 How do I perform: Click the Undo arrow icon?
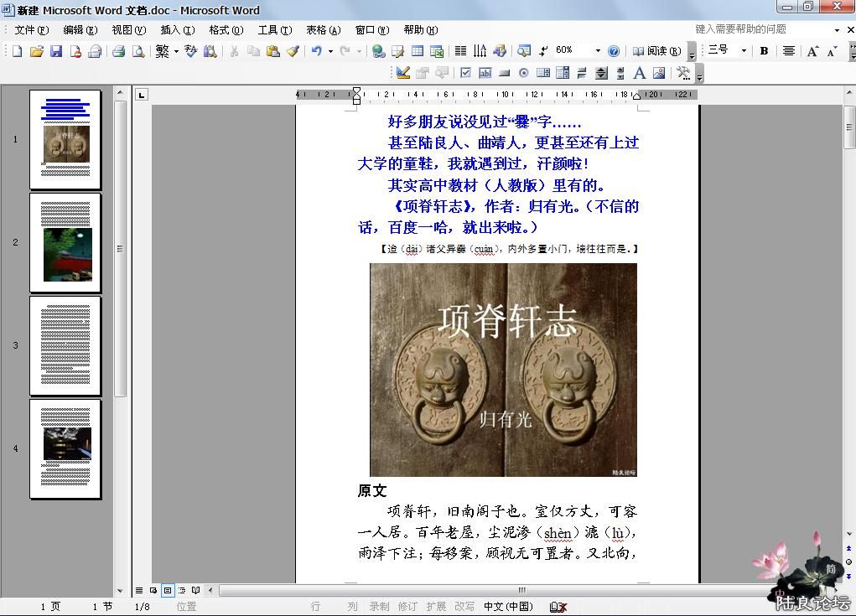pos(316,51)
